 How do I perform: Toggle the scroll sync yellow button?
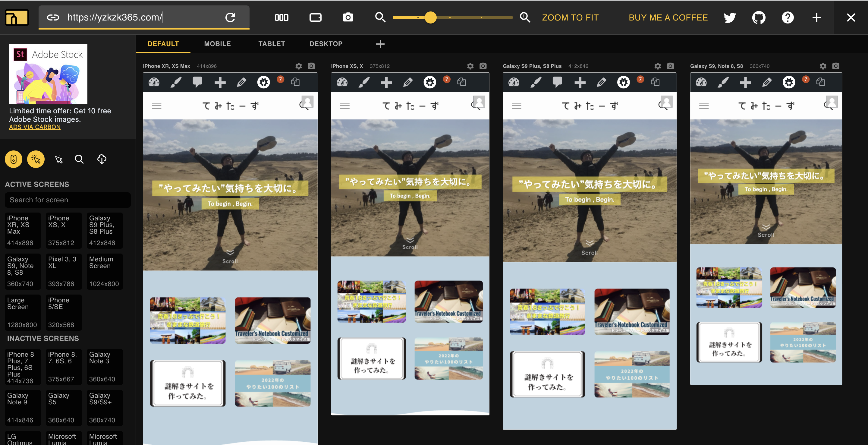[x=14, y=159]
